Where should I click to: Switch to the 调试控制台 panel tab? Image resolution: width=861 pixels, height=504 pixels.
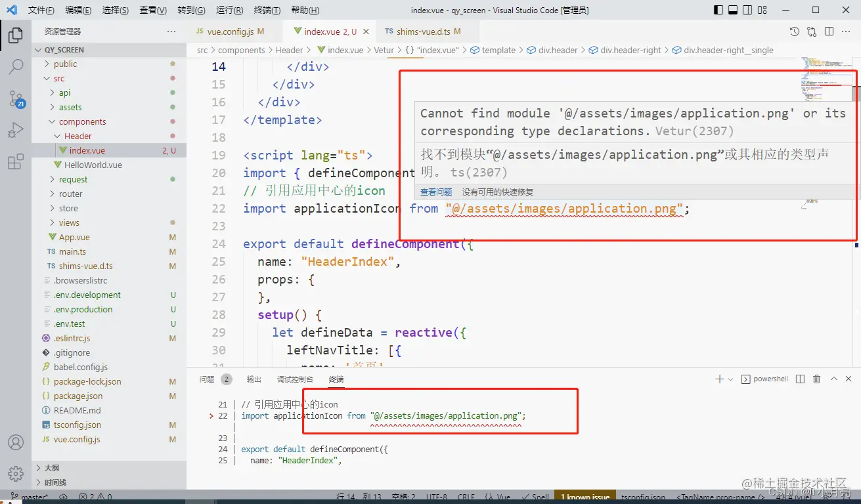point(295,379)
